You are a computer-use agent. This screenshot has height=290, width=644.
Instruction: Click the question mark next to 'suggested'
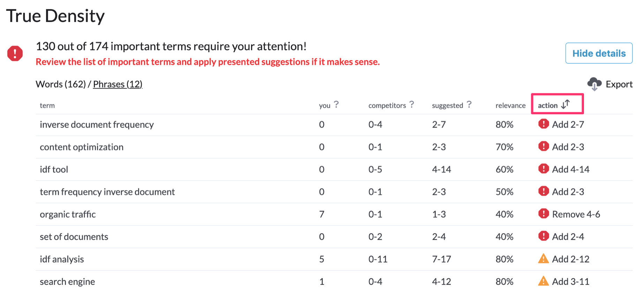[x=469, y=104]
